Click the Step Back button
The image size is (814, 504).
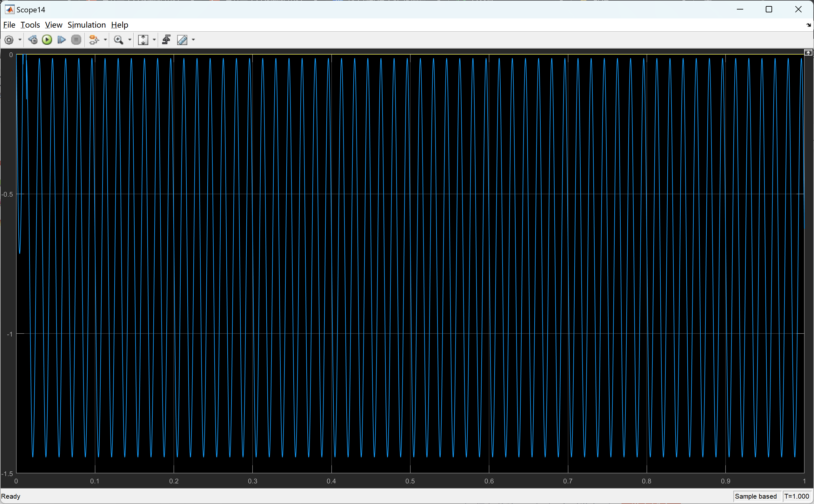click(33, 40)
